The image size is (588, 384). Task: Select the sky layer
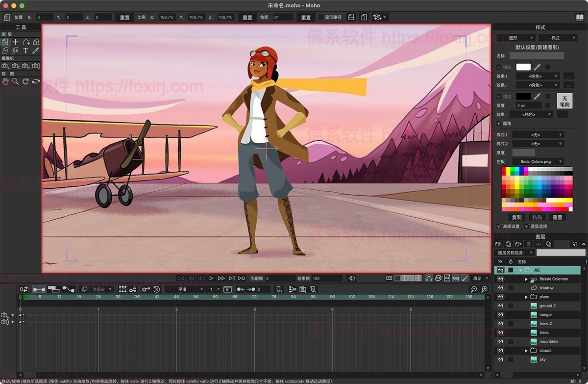542,359
